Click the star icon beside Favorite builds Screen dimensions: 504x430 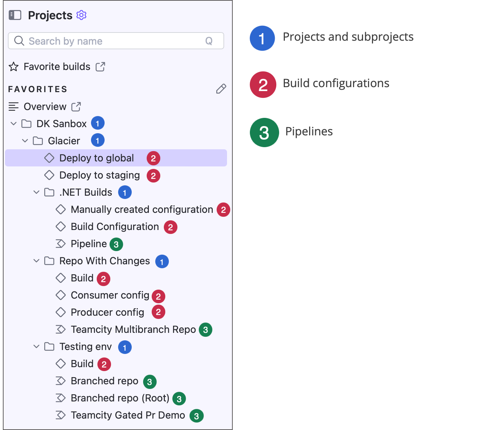tap(13, 66)
